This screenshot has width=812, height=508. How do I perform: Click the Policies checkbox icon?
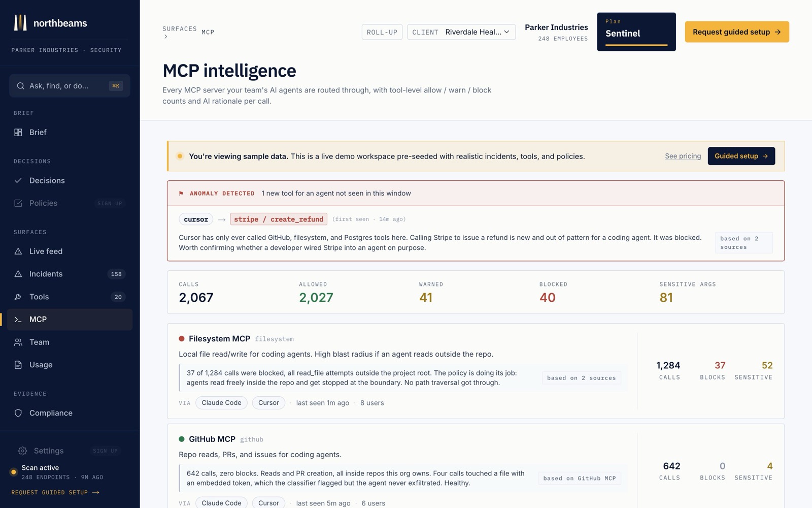click(18, 203)
